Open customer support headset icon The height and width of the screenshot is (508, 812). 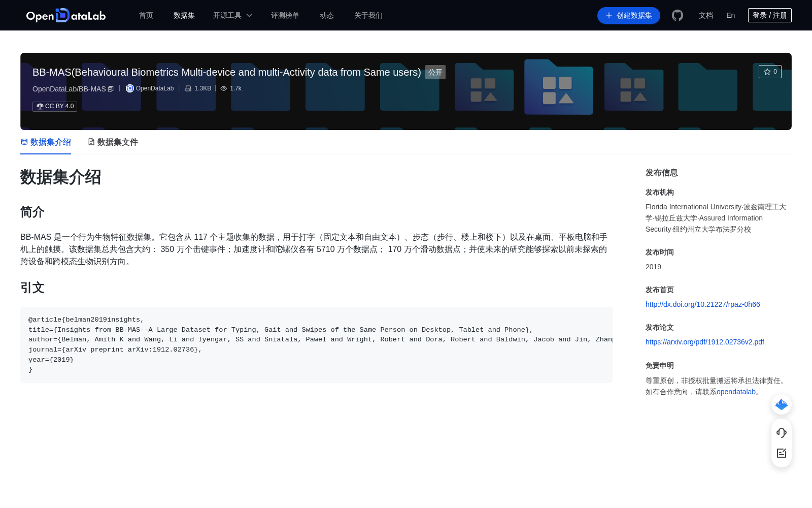tap(782, 432)
